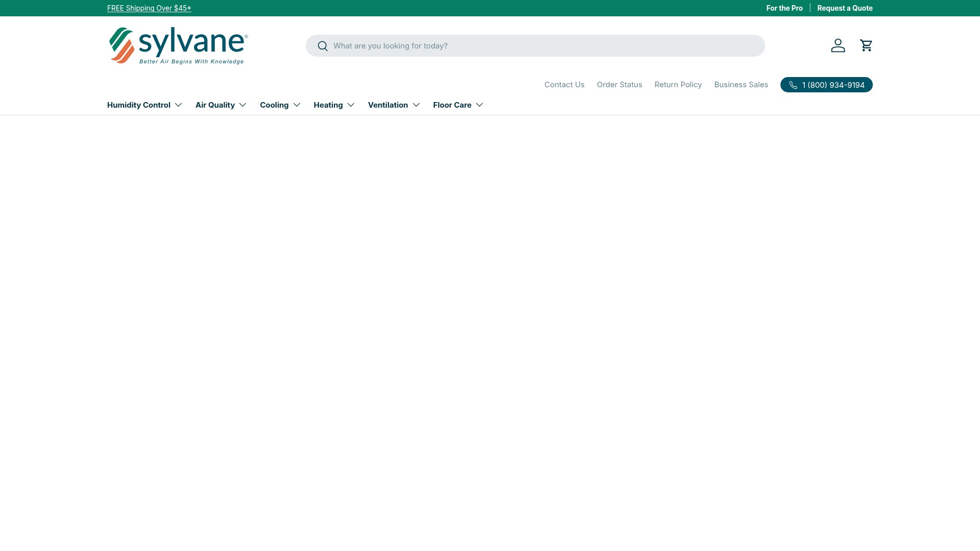
Task: Open the account login icon
Action: pyautogui.click(x=838, y=45)
